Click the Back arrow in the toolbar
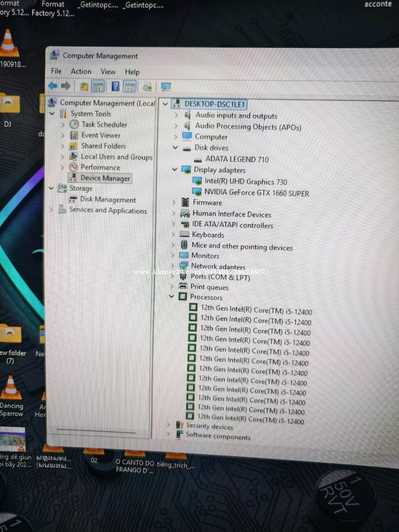This screenshot has height=532, width=399. 53,86
